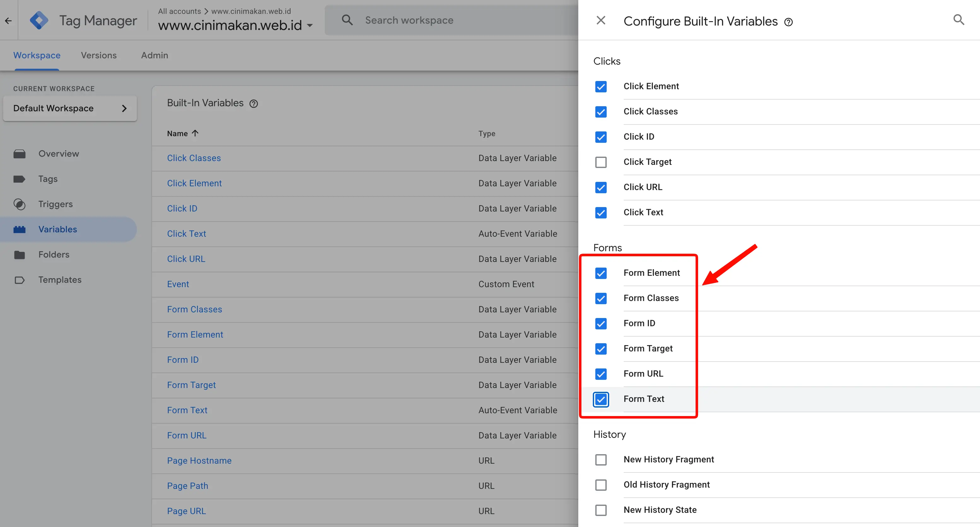This screenshot has height=527, width=980.
Task: Click the back arrow icon
Action: coord(9,20)
